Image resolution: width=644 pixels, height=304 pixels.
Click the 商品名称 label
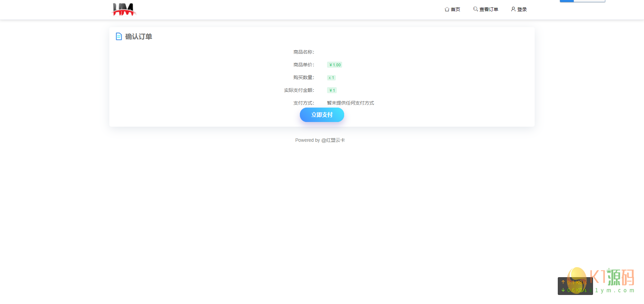coord(304,52)
